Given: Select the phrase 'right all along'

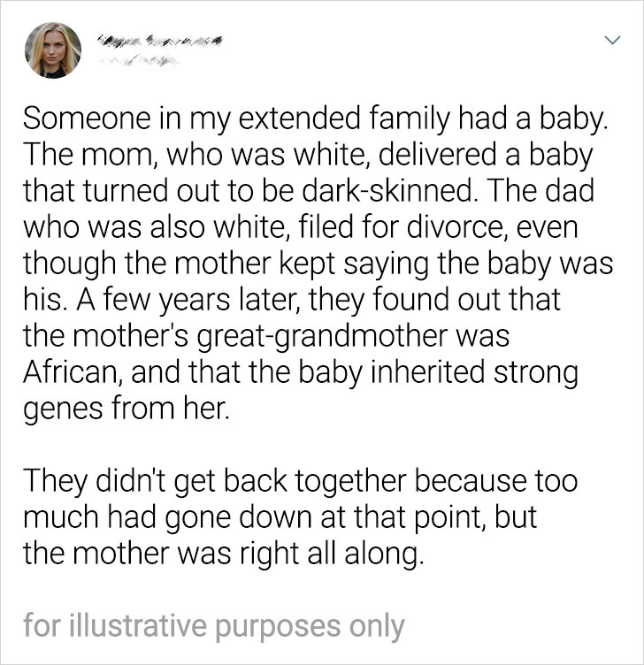Looking at the screenshot, I should point(332,554).
